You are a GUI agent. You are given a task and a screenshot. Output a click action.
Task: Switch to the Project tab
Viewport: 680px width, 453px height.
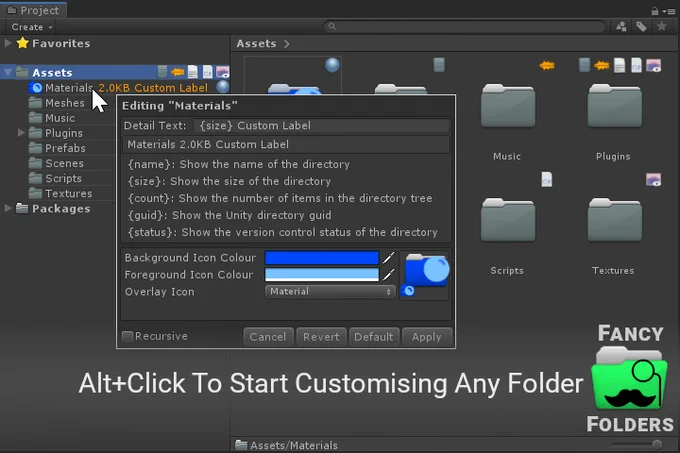(34, 10)
